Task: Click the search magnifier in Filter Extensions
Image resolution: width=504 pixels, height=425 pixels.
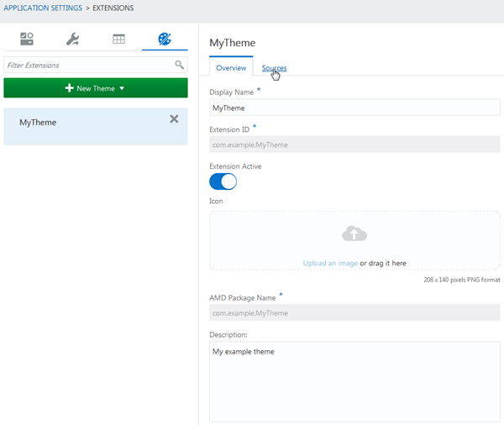Action: tap(179, 65)
